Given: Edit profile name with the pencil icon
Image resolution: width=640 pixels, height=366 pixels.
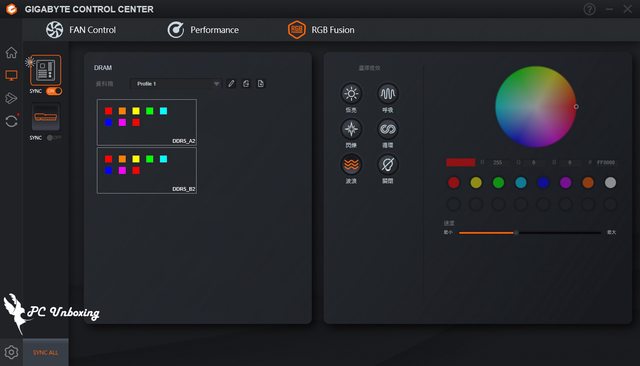Looking at the screenshot, I should pyautogui.click(x=231, y=84).
